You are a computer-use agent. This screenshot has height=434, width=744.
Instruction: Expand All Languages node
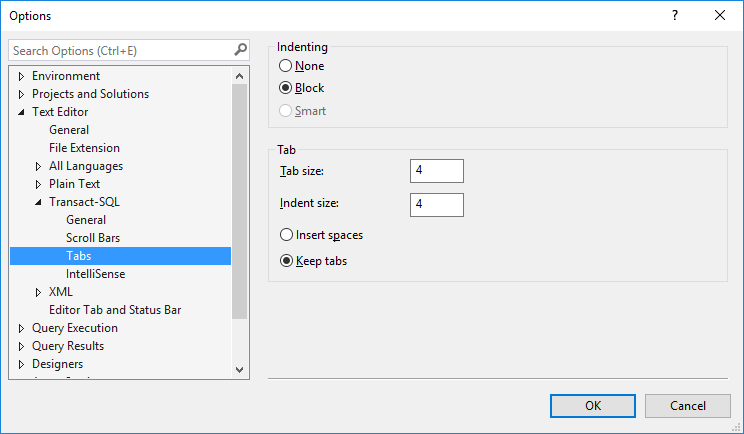(x=38, y=166)
